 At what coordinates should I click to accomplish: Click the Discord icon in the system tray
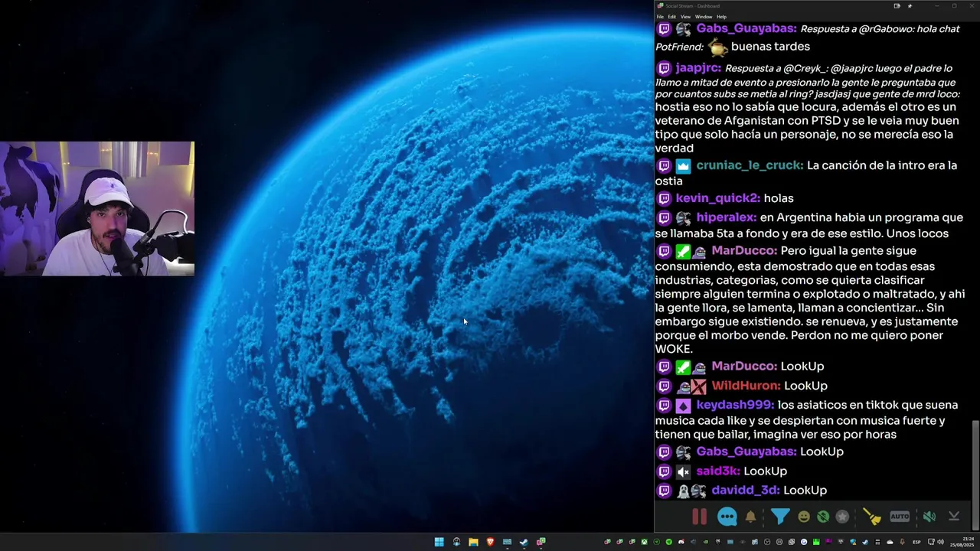pos(681,542)
